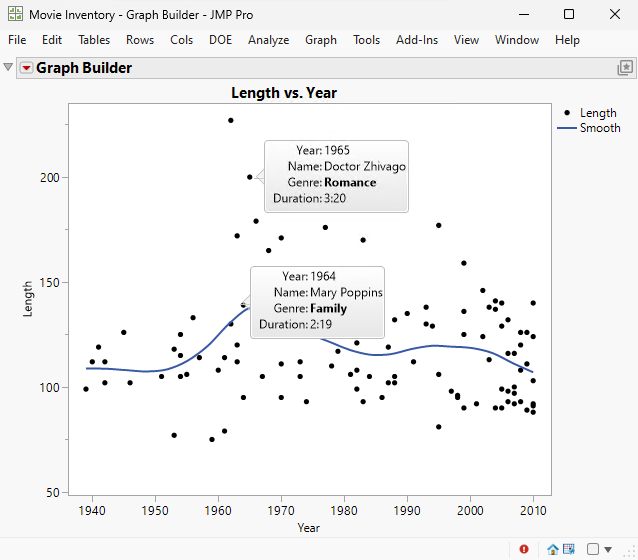Open the Analyze menu
The width and height of the screenshot is (638, 560).
[268, 40]
